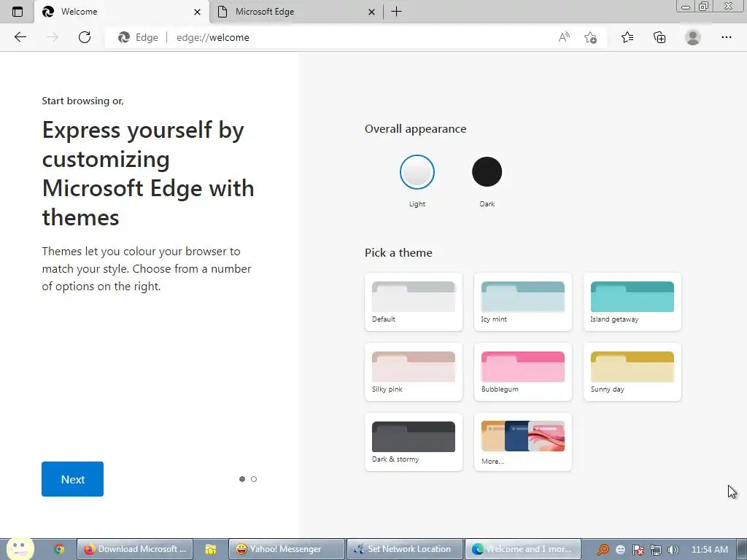Choose the Icy mint theme

tap(522, 301)
